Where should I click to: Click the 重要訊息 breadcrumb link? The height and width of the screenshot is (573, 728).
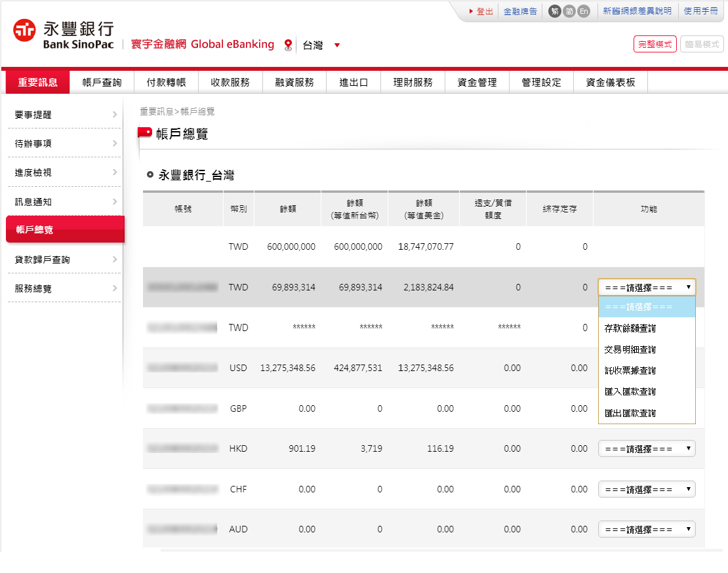[157, 111]
